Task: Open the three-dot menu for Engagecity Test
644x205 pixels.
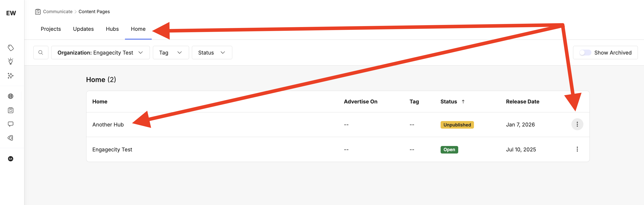Action: point(577,149)
